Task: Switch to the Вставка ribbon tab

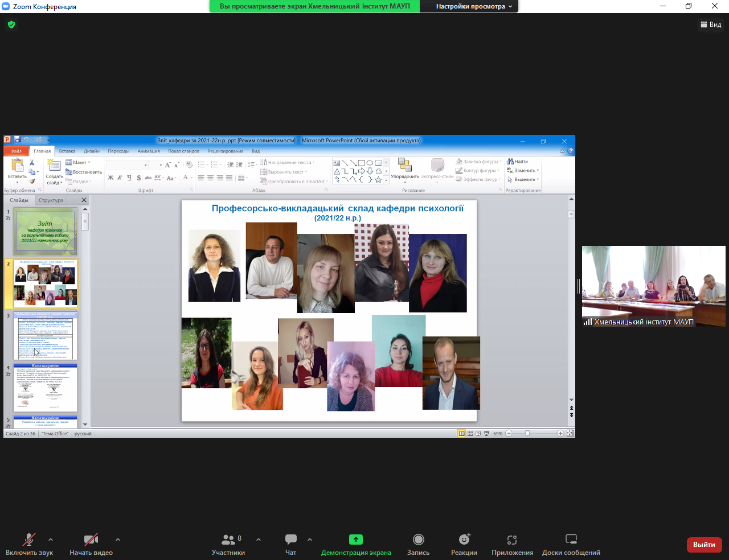Action: (x=67, y=151)
